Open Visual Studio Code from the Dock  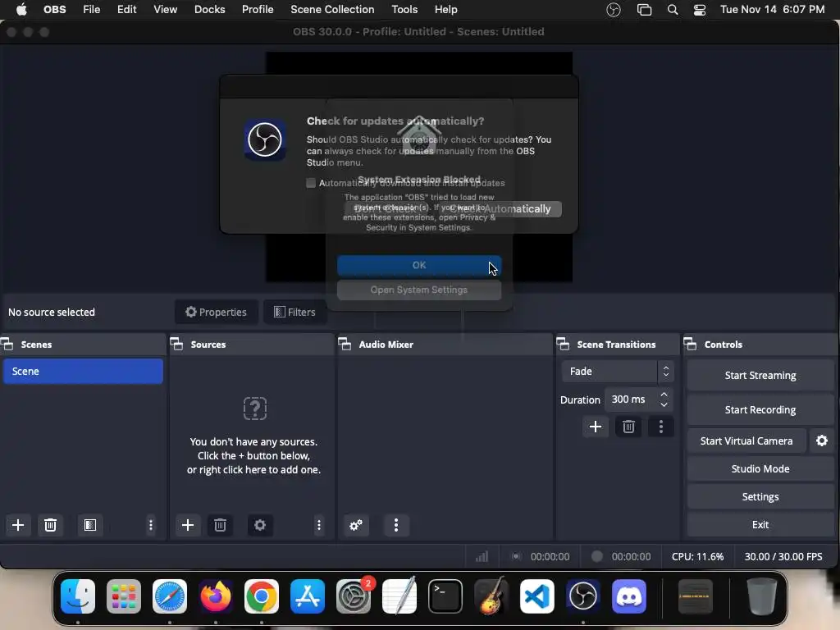537,596
